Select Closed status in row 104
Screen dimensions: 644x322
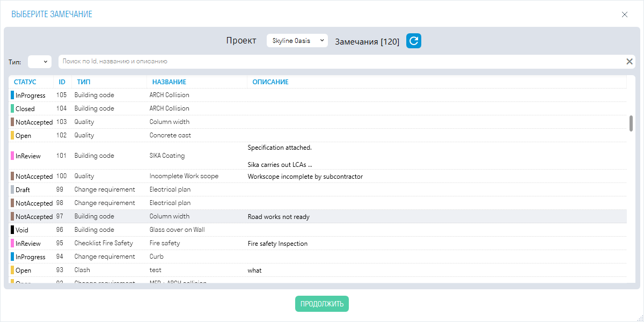pyautogui.click(x=25, y=108)
